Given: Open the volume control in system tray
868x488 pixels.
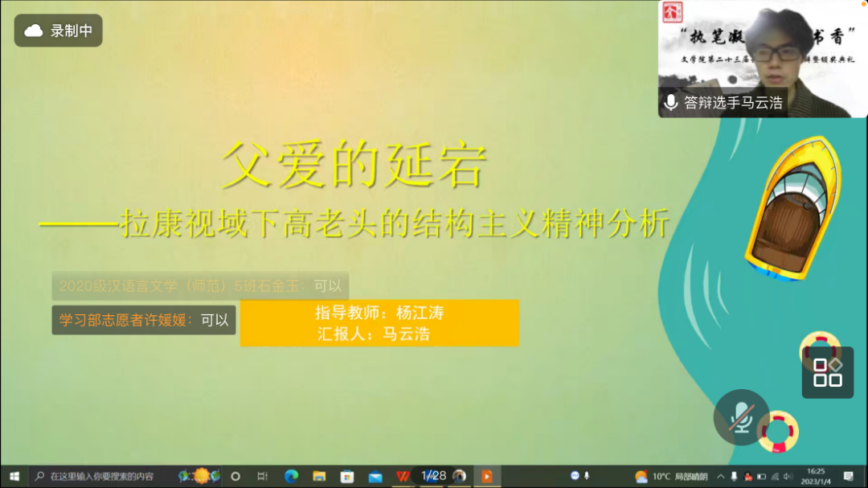Looking at the screenshot, I should (x=788, y=476).
